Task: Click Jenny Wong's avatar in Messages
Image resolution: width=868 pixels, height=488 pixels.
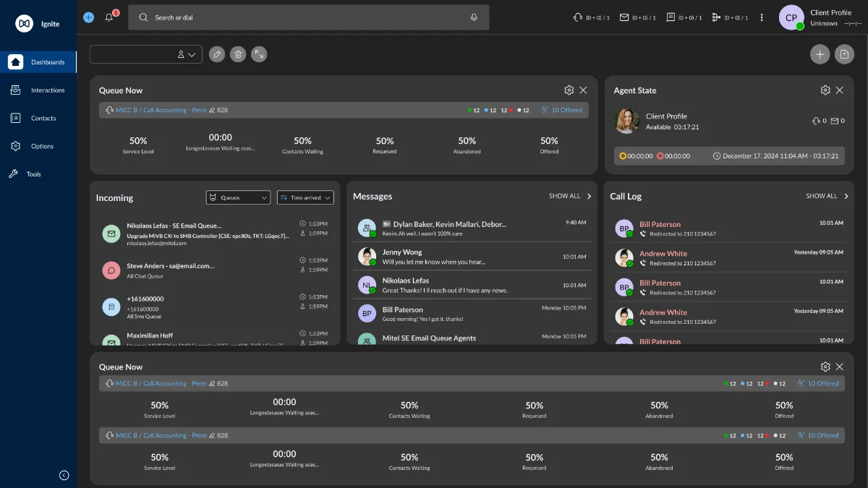Action: pyautogui.click(x=367, y=256)
